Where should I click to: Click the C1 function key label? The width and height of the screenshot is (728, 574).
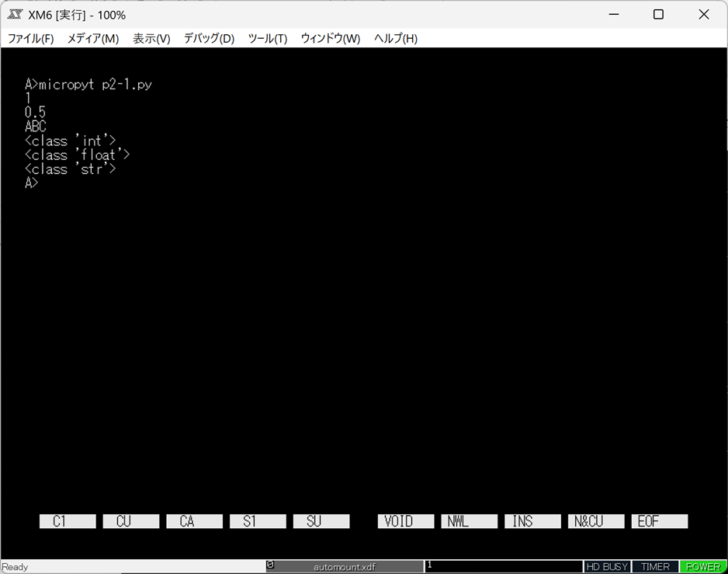tap(68, 521)
